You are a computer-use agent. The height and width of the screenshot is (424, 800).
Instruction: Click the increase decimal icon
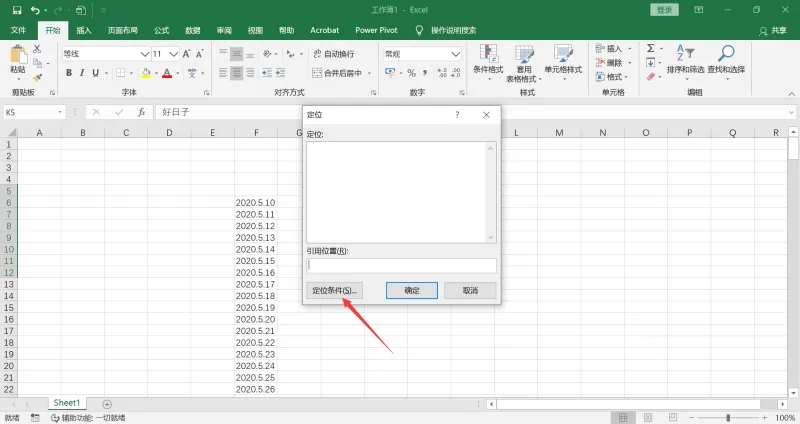[x=442, y=73]
